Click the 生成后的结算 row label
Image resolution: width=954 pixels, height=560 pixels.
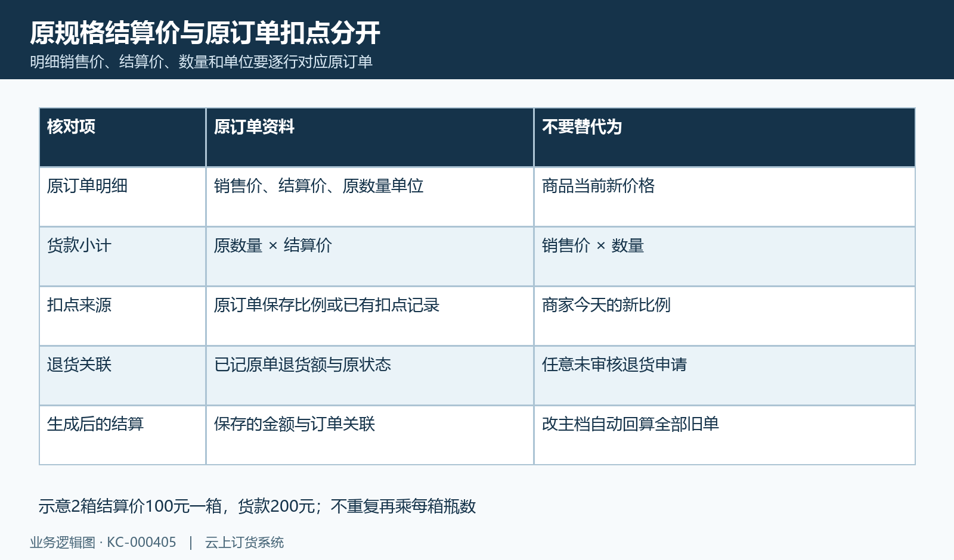(x=123, y=435)
